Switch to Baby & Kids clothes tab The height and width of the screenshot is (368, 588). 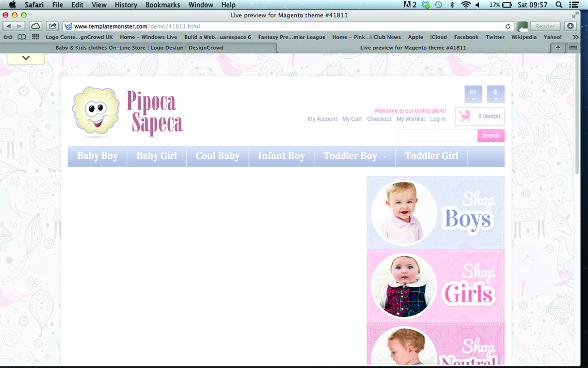pos(139,48)
